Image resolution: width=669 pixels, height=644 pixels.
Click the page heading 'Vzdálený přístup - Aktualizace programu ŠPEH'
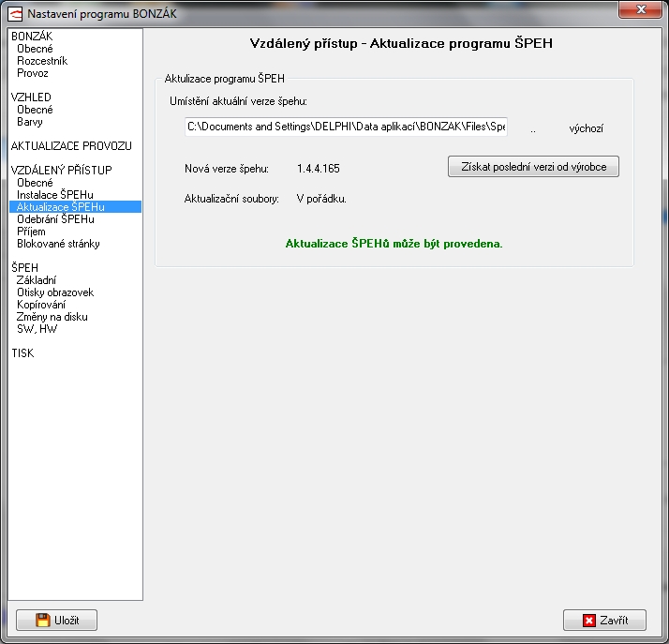coord(401,43)
